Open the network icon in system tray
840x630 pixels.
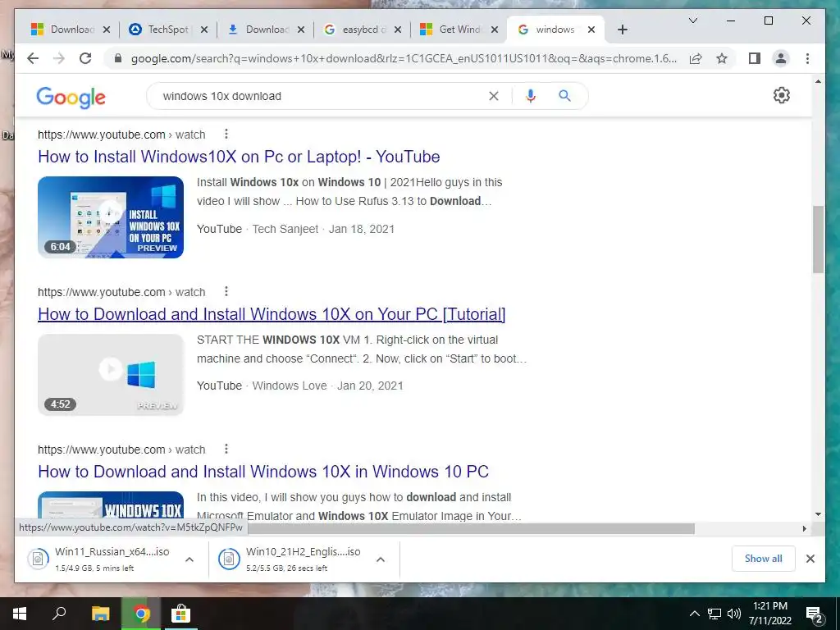coord(714,614)
